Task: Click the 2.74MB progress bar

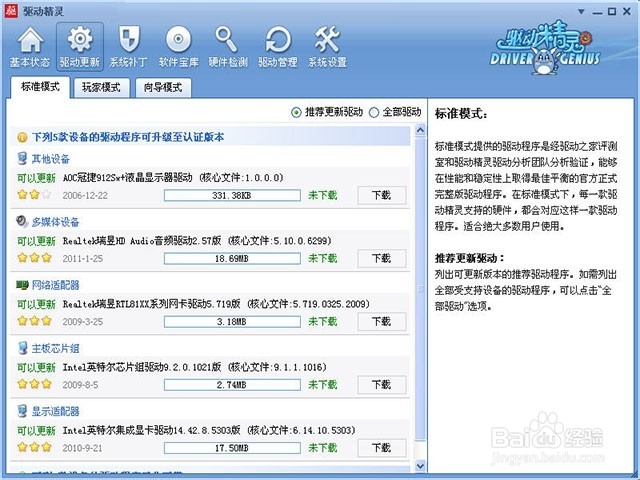Action: pyautogui.click(x=232, y=385)
